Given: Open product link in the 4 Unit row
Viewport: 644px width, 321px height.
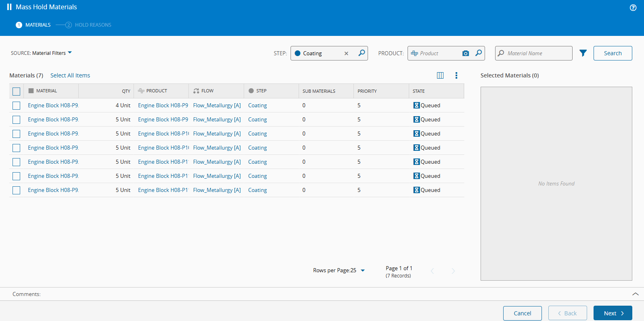Looking at the screenshot, I should click(x=163, y=105).
